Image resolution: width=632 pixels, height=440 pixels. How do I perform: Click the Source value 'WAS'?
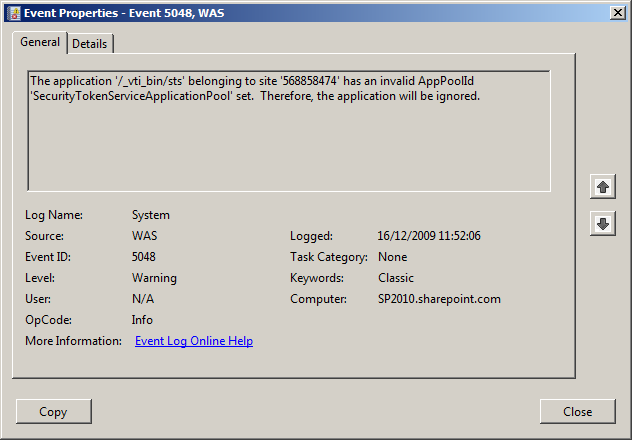coord(145,236)
